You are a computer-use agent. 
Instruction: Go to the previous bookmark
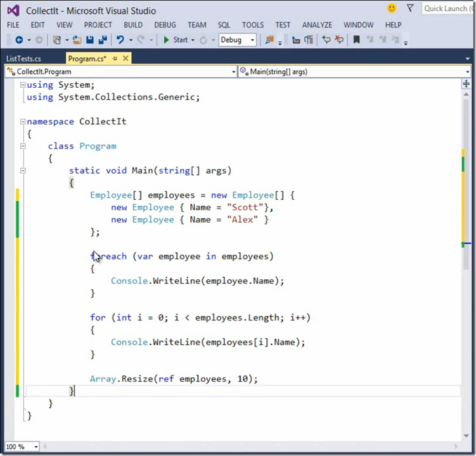click(x=370, y=40)
